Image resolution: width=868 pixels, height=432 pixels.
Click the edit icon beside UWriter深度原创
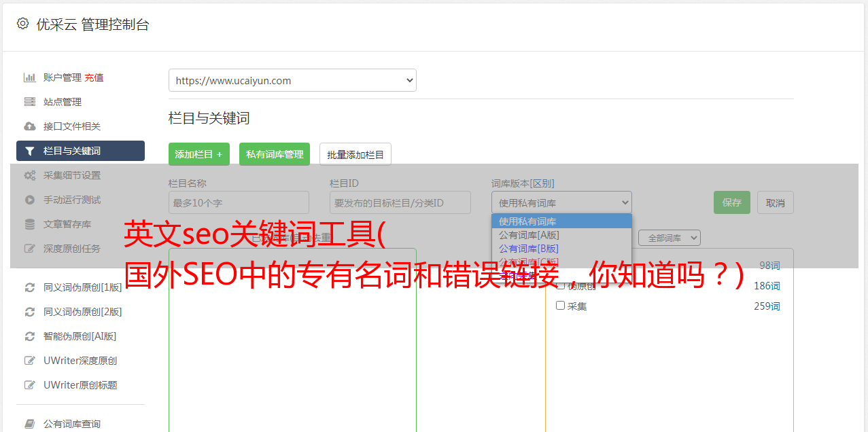pyautogui.click(x=30, y=361)
